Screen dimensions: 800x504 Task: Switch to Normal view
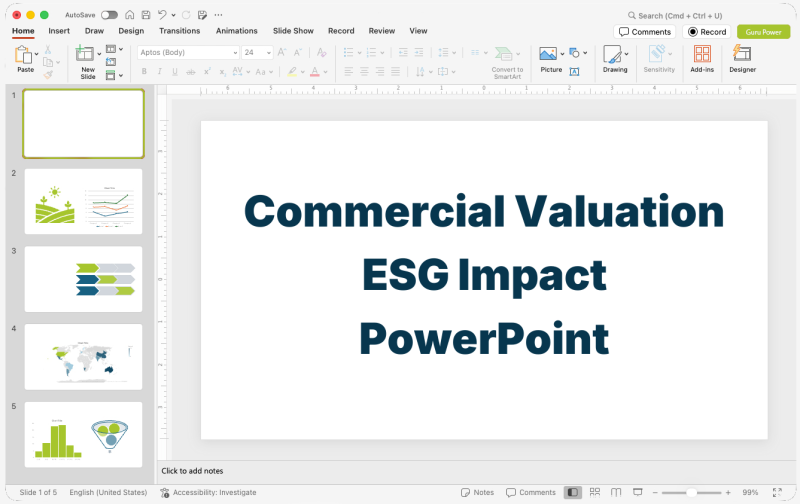(572, 492)
